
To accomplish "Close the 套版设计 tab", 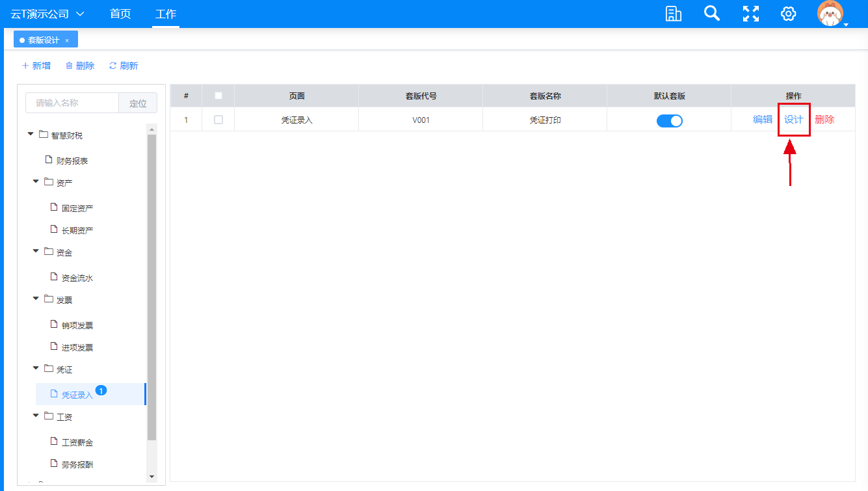I will [67, 40].
